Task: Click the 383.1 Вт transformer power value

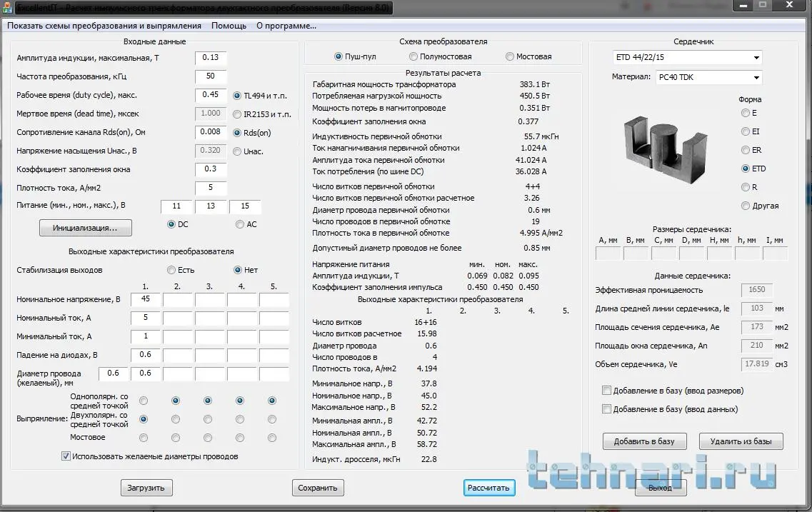Action: [x=535, y=84]
